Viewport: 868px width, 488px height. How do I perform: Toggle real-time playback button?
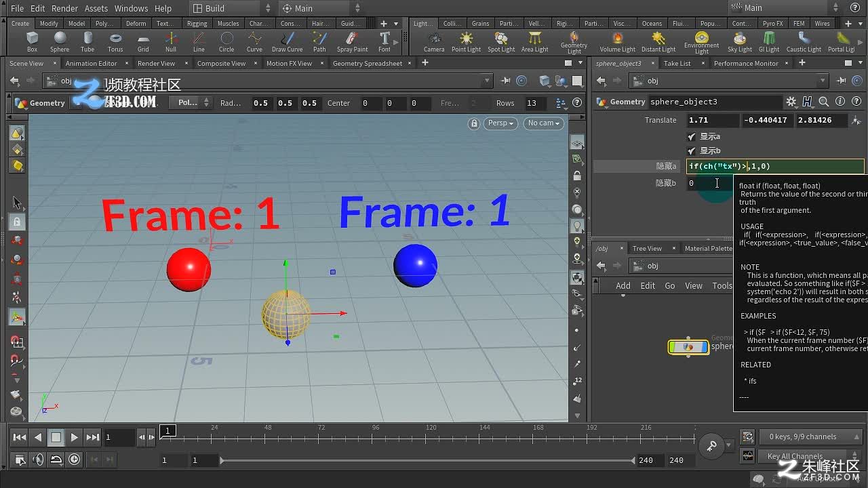74,460
